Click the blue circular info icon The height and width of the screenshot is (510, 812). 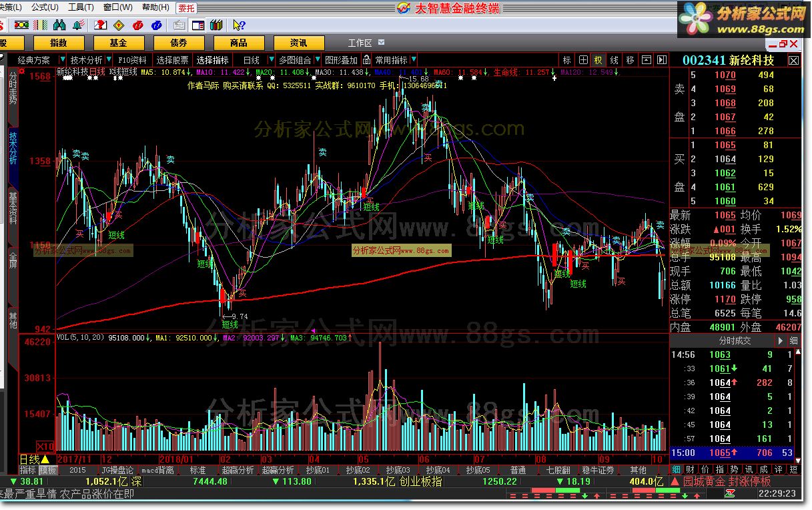pos(157,25)
